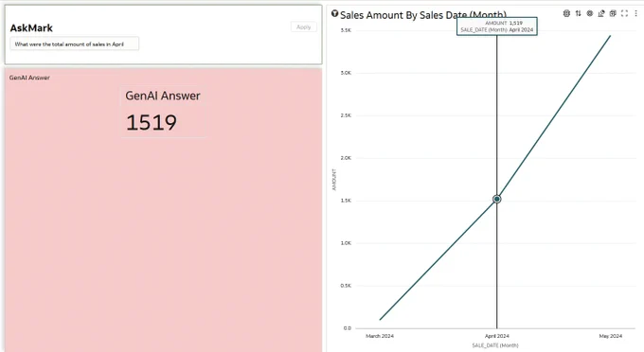Maximize the chart with the fullscreen icon
This screenshot has width=644, height=352.
pos(624,13)
